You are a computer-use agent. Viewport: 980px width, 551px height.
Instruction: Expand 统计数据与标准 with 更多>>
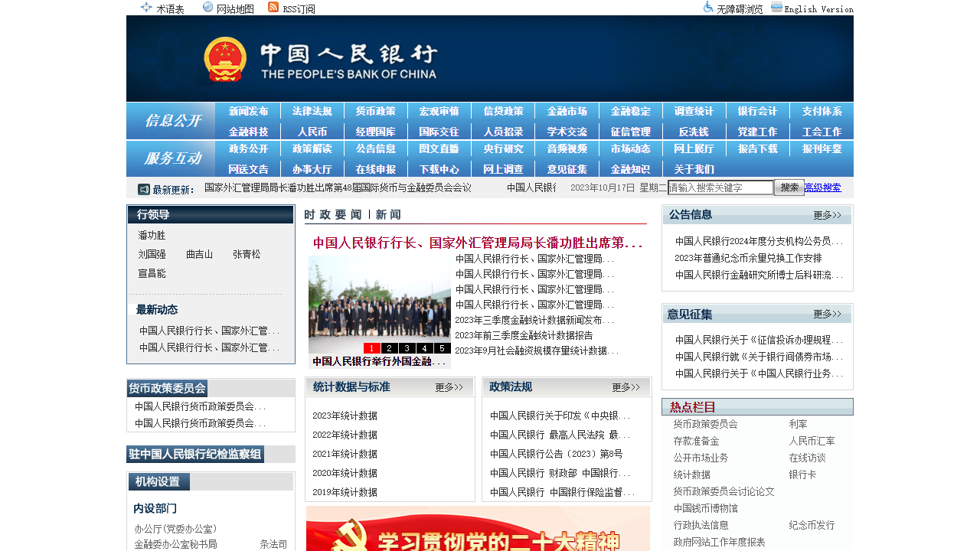[449, 387]
